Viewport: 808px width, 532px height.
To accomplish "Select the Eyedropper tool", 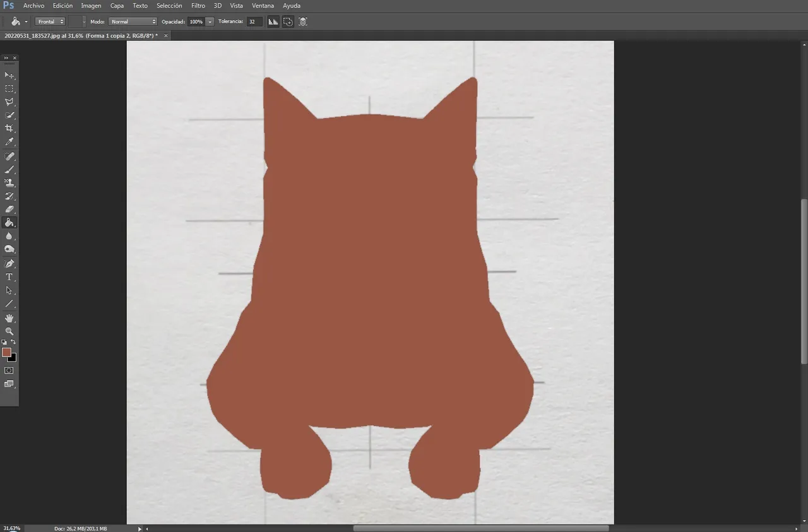I will click(x=9, y=141).
